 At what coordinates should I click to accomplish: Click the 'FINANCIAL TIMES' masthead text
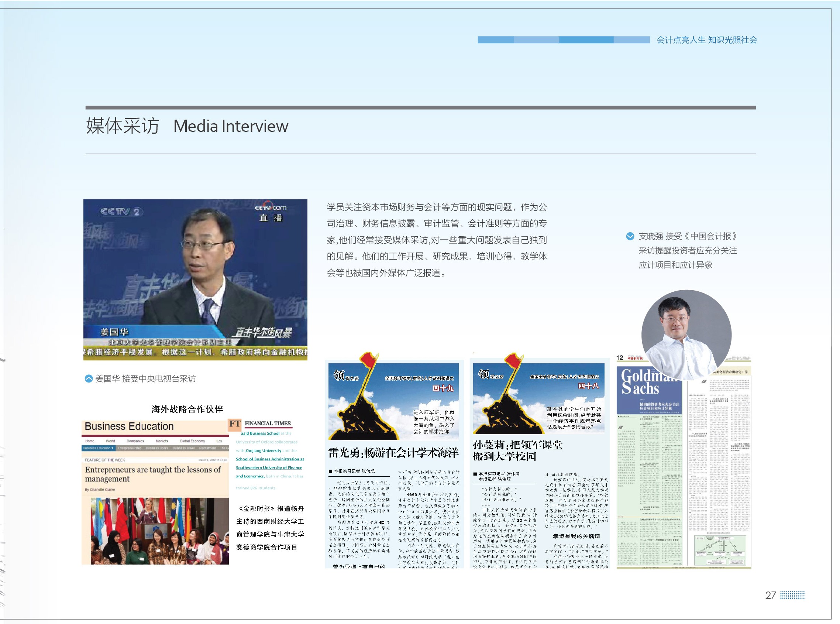pyautogui.click(x=268, y=424)
